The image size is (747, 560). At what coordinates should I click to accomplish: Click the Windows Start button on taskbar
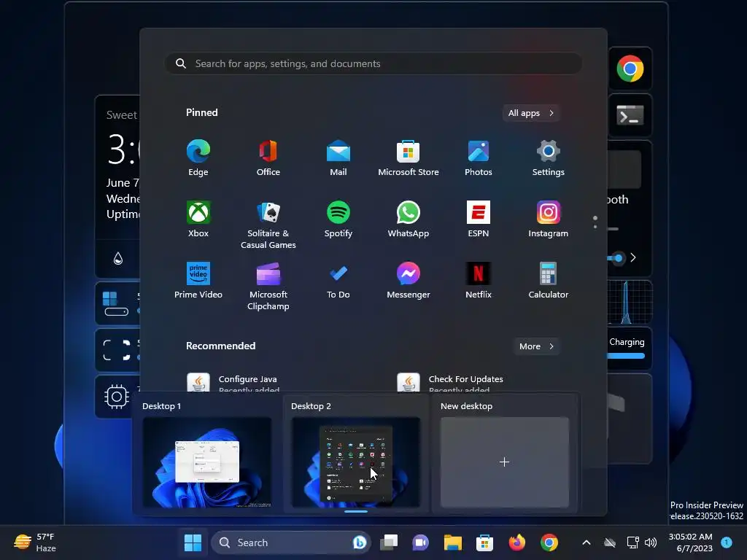click(x=193, y=542)
